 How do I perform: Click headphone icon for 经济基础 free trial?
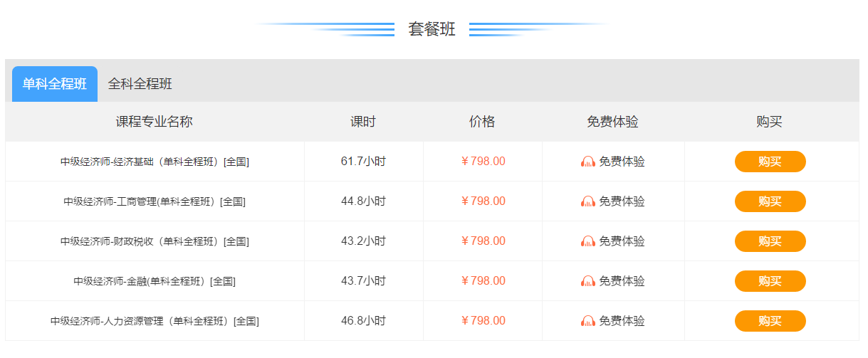(x=588, y=162)
